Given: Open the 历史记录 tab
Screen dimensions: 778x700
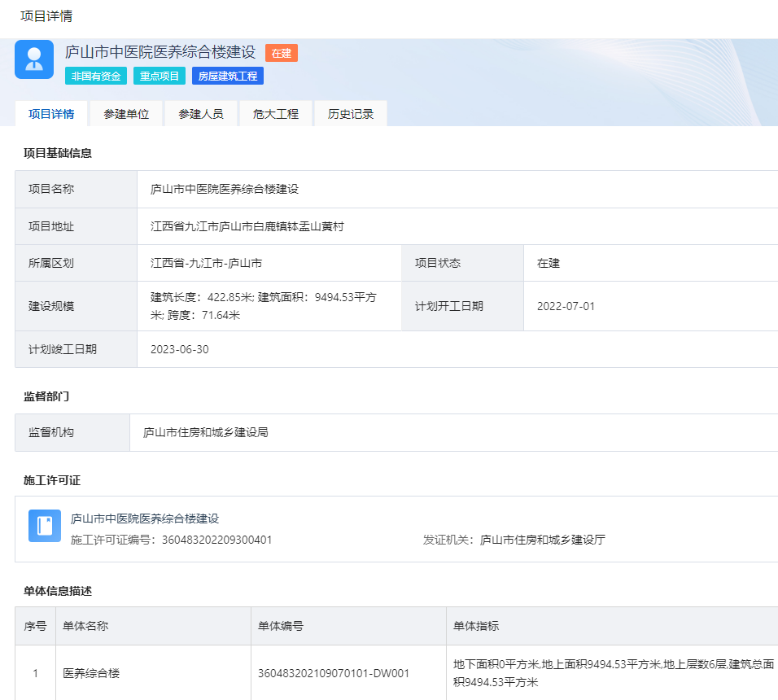Looking at the screenshot, I should click(x=351, y=114).
